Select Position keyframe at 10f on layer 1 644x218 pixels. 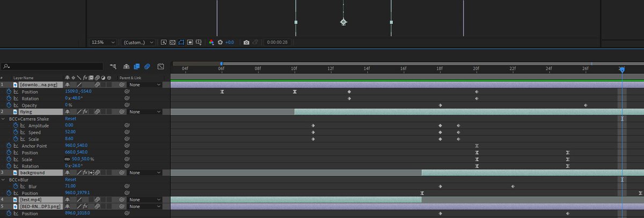(295, 92)
